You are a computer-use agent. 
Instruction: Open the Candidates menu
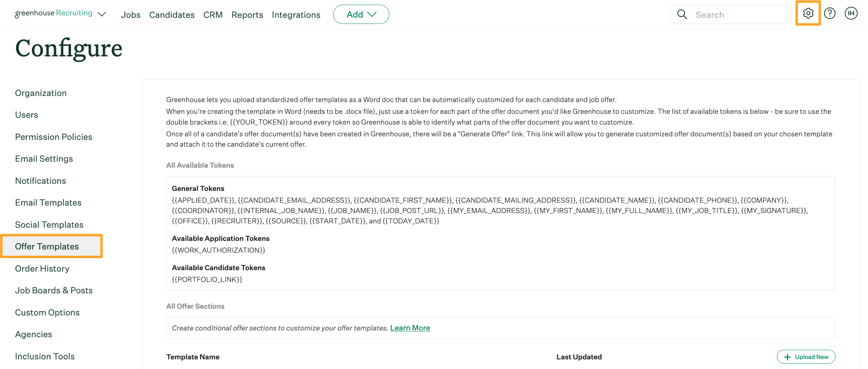(x=172, y=15)
